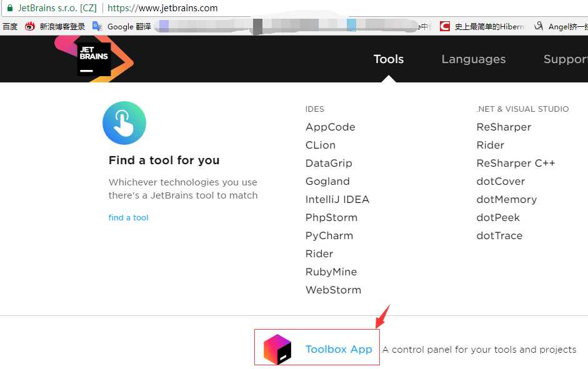Open the Baidu bookmark

click(x=10, y=26)
